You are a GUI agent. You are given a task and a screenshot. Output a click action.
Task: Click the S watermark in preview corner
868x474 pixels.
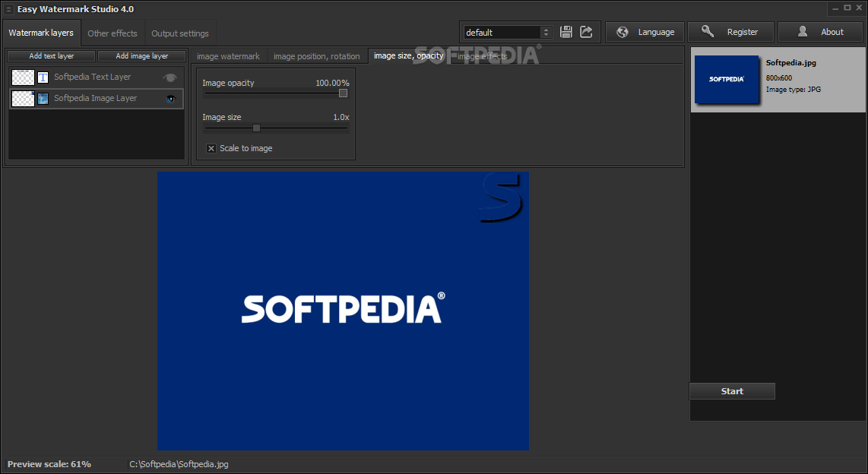pos(501,198)
